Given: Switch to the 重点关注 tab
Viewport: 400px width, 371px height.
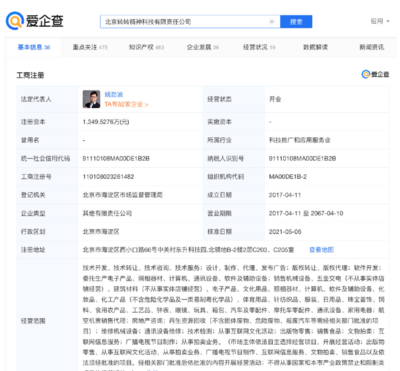Looking at the screenshot, I should [90, 47].
